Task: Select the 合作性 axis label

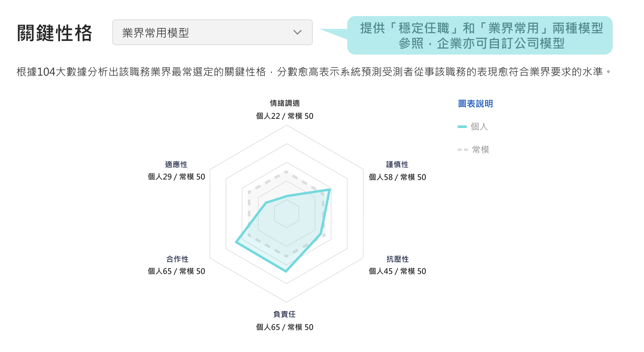Action: click(177, 259)
